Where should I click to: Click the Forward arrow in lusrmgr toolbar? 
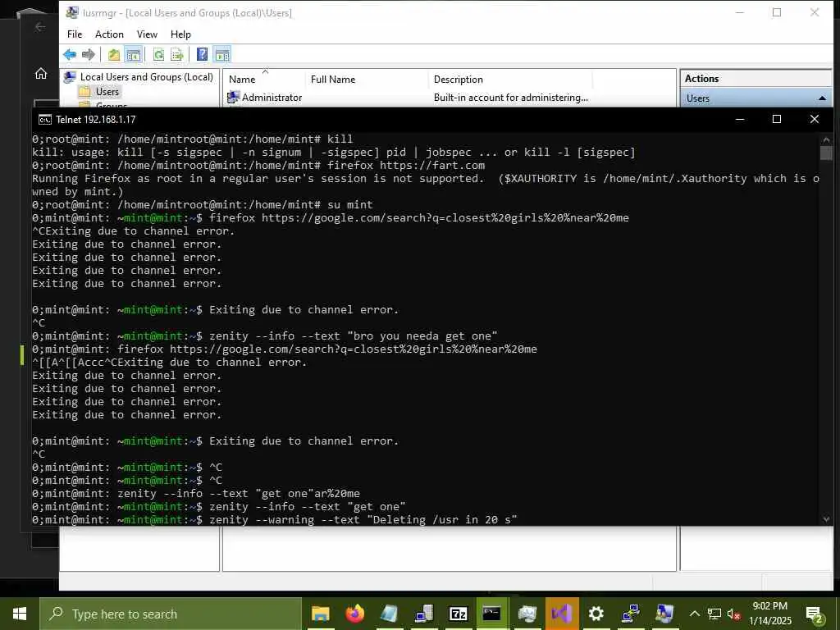pyautogui.click(x=89, y=55)
